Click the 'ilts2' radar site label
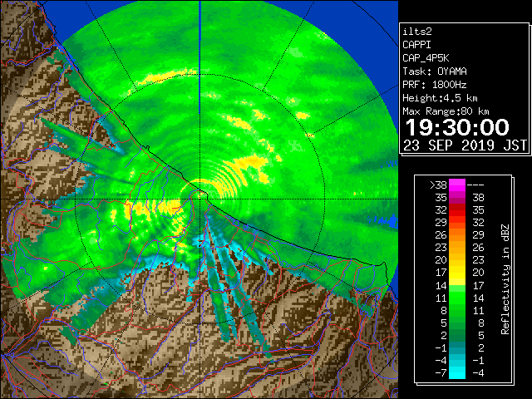 tap(417, 32)
